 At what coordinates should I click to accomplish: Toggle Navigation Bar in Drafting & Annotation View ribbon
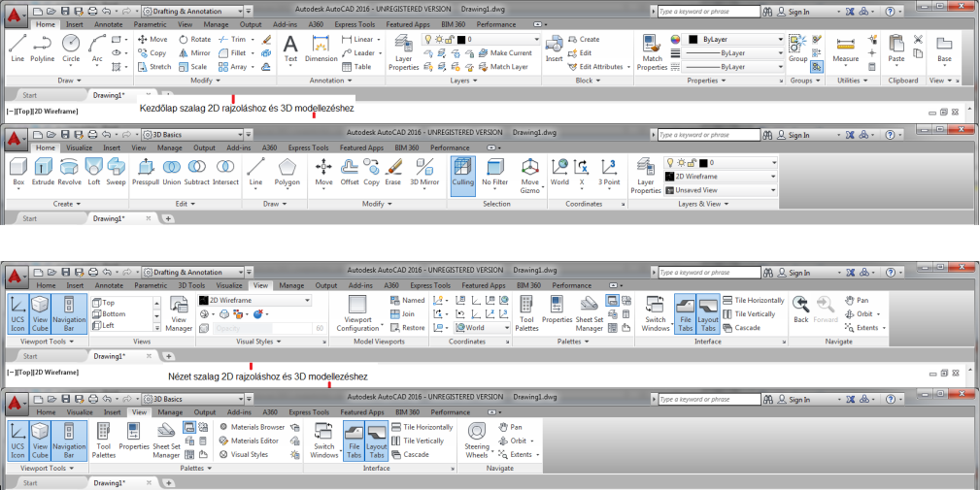[x=69, y=314]
